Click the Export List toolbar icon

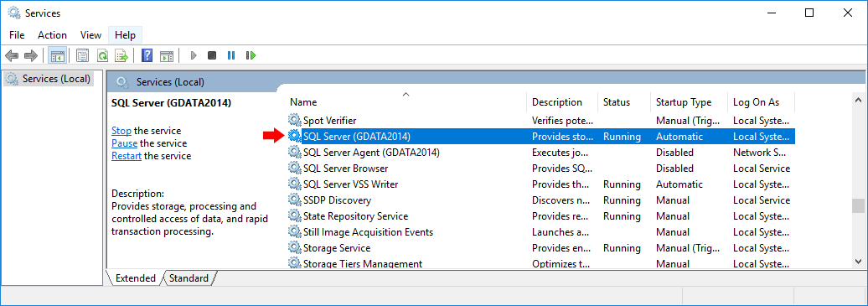click(x=121, y=55)
